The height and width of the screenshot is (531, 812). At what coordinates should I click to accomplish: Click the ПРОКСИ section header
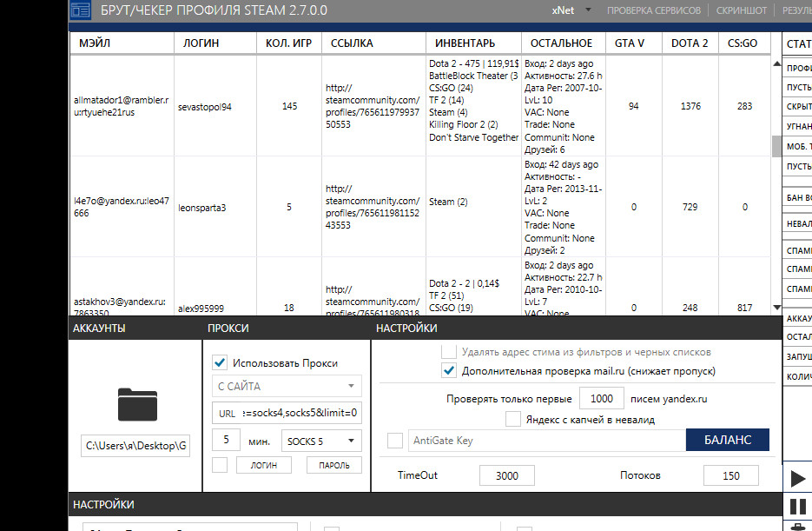(228, 328)
